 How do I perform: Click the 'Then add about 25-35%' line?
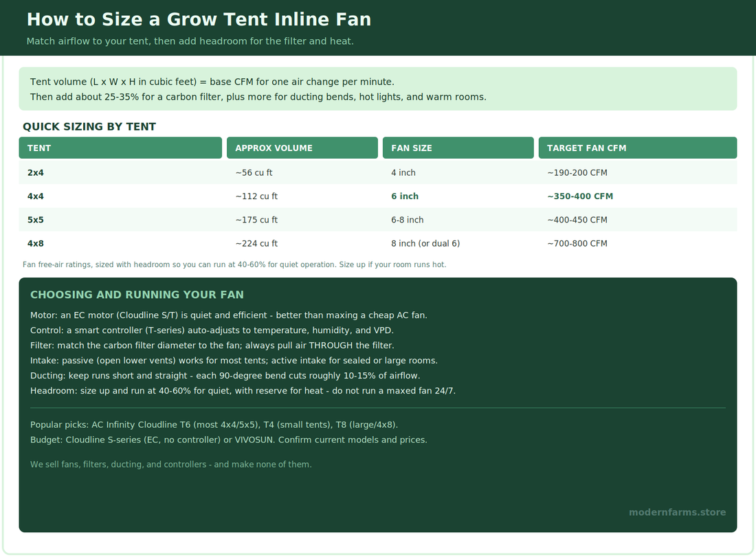point(258,97)
